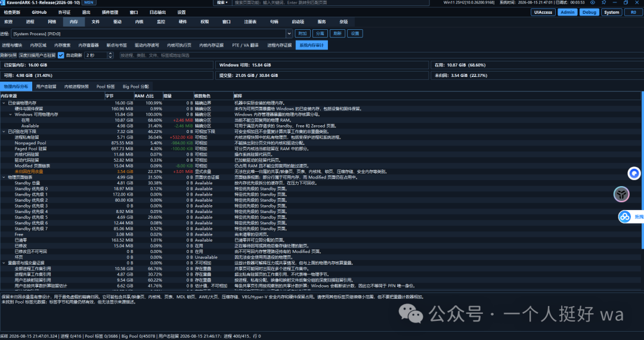The width and height of the screenshot is (644, 340).
Task: Open the 搜索 dropdown in title bar
Action: 222,2
